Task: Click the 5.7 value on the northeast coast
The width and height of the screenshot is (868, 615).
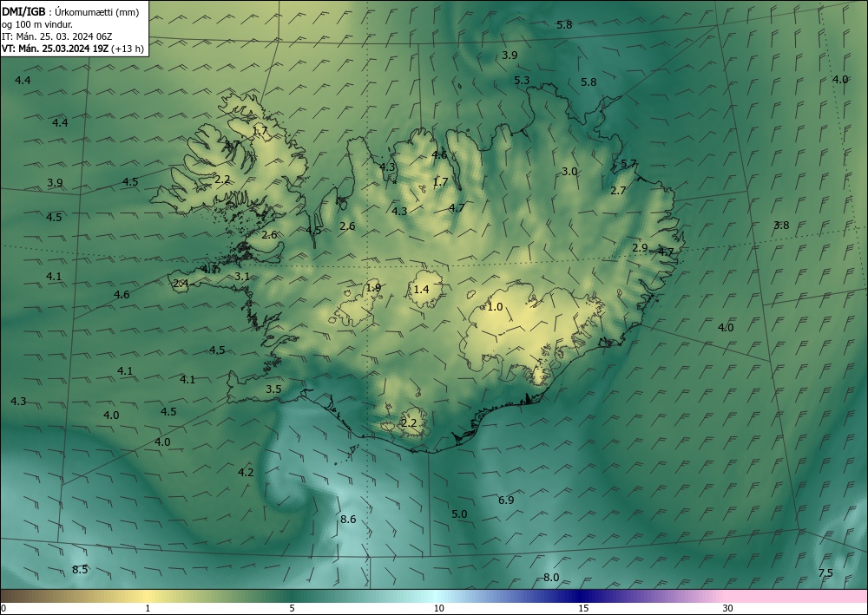Action: [628, 163]
